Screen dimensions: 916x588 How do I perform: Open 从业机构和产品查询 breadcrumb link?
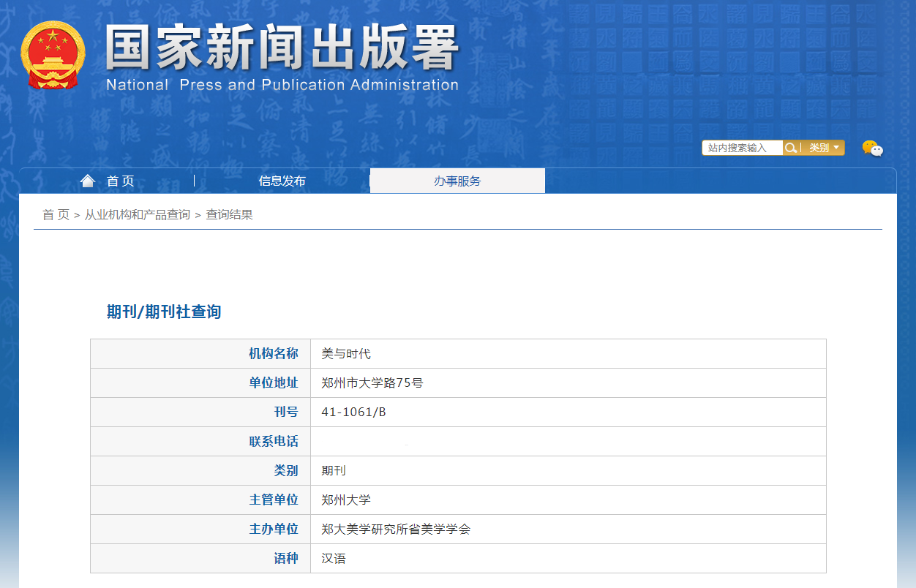(x=137, y=214)
